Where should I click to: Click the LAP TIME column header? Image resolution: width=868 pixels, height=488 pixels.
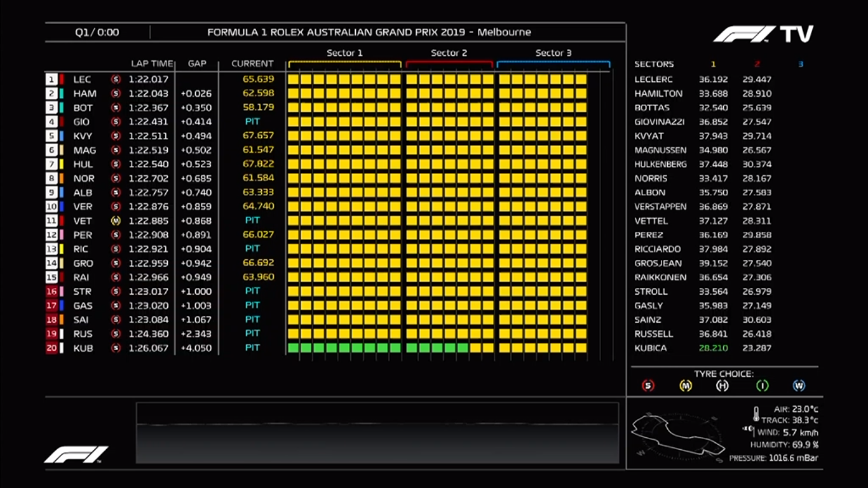click(x=152, y=64)
